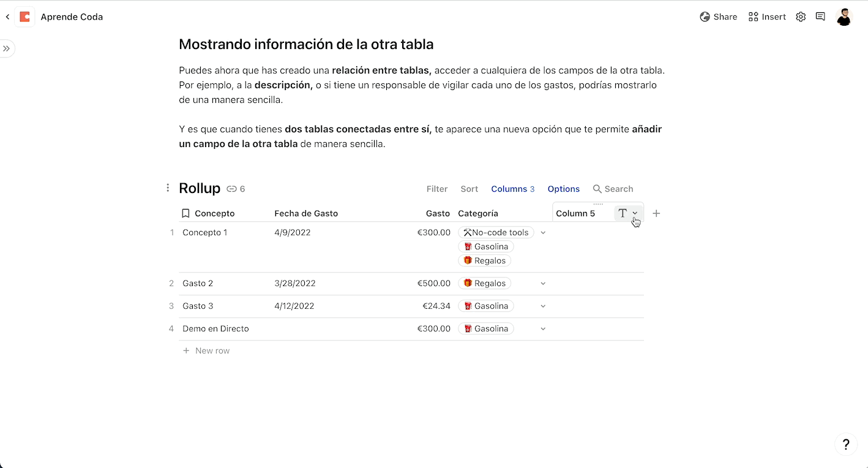Click the heading Mostrando información de la otra tabla
This screenshot has width=868, height=468.
click(x=306, y=44)
